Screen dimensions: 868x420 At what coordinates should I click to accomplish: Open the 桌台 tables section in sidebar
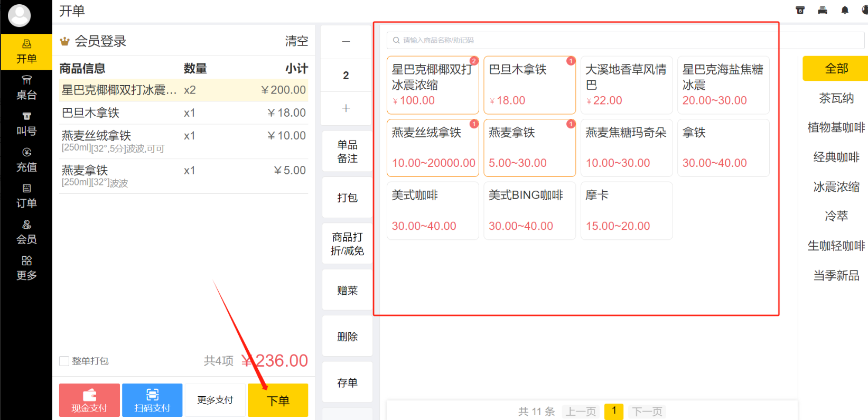26,88
